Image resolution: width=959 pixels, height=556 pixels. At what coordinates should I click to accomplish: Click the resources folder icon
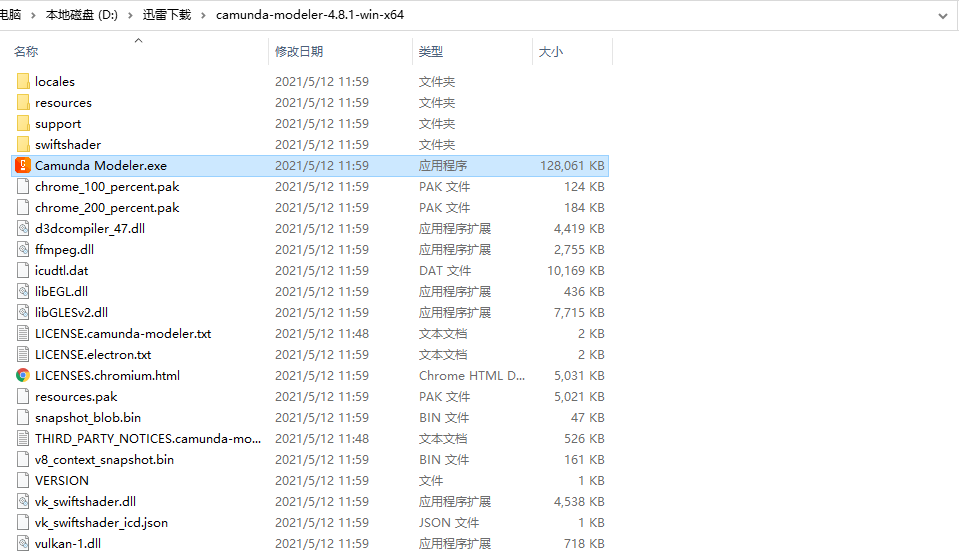(23, 102)
